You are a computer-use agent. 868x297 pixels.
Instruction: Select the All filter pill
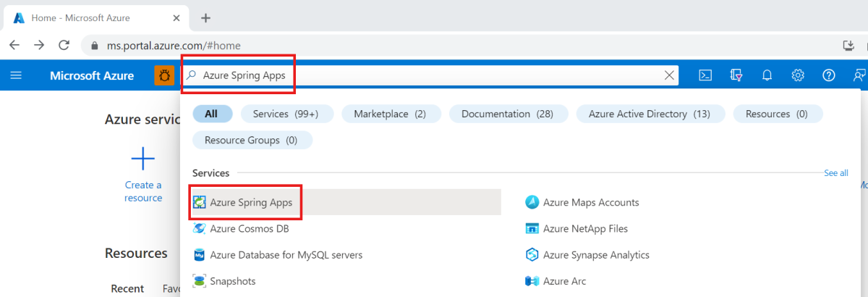tap(213, 114)
